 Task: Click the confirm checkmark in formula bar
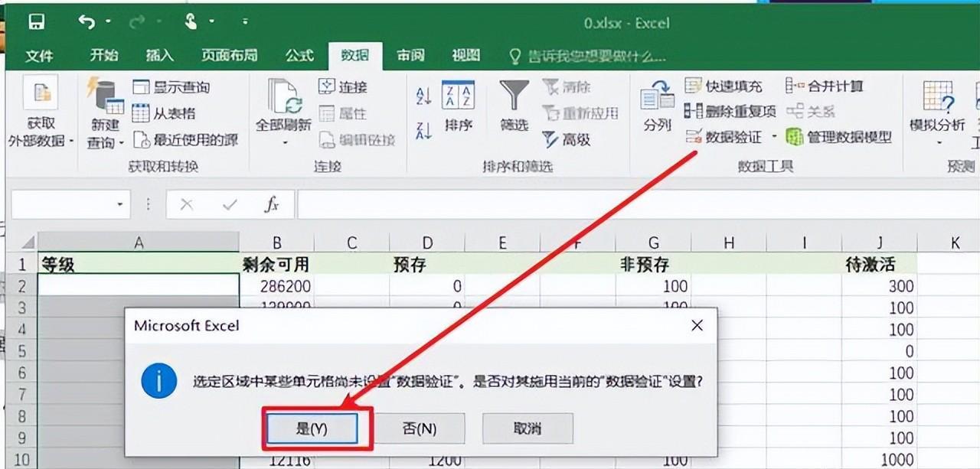(x=229, y=205)
